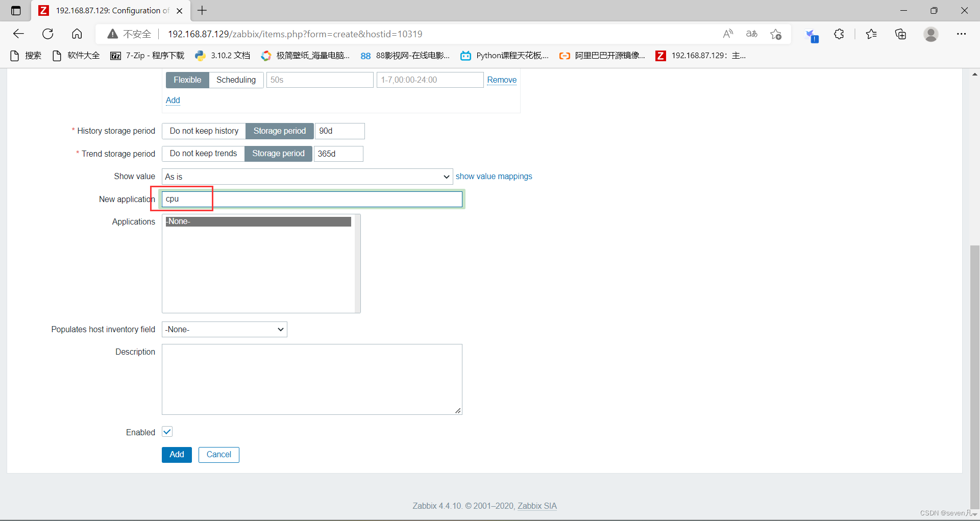Open the Python 3.10.2 文档 bookmark

tap(223, 56)
